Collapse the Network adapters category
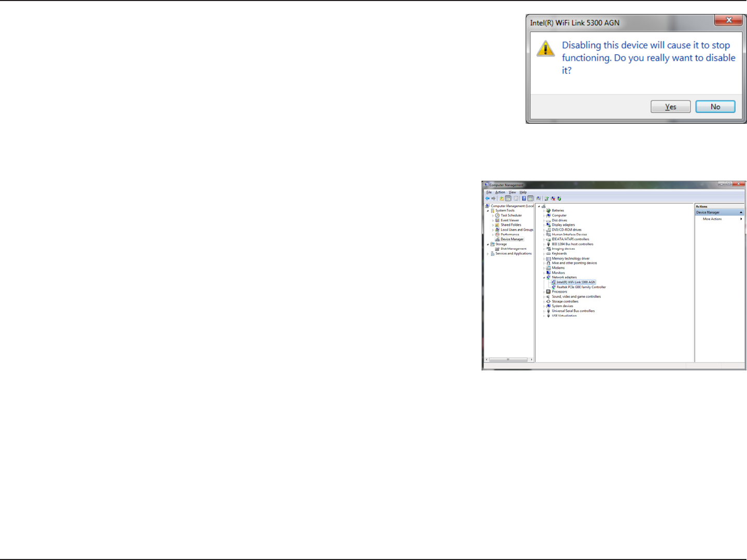 [544, 278]
